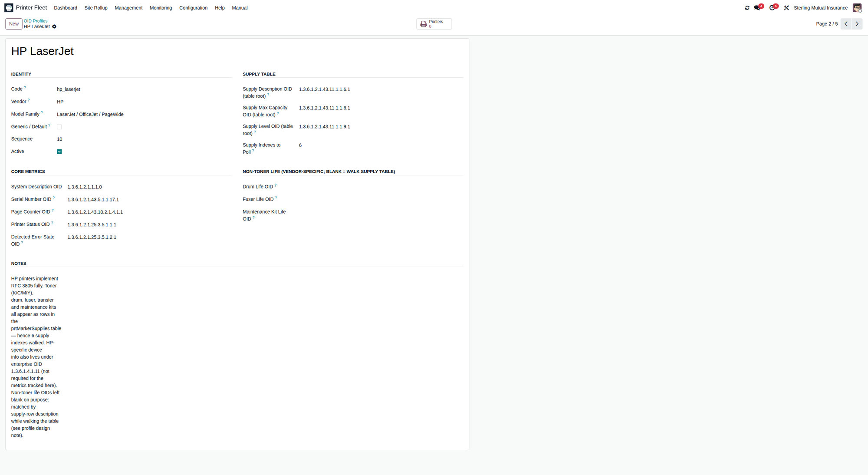Click the Maintenance Kit Life OID label

click(x=264, y=215)
